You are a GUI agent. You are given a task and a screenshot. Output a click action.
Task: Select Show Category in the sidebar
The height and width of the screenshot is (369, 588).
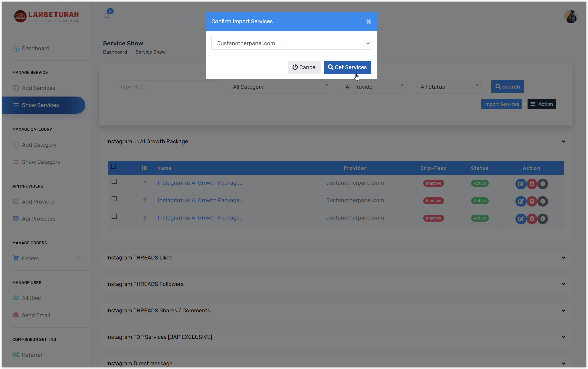(x=41, y=162)
